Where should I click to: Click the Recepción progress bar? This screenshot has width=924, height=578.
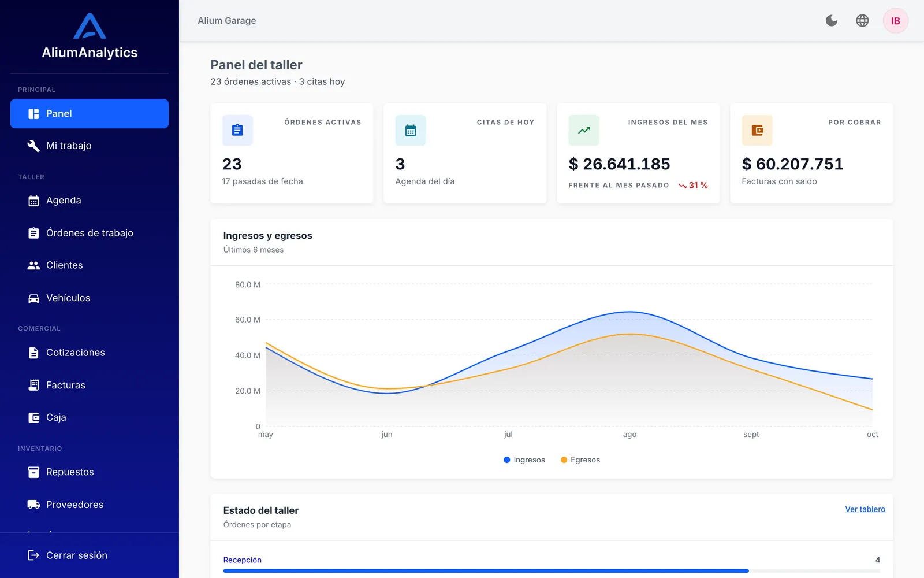click(x=552, y=571)
